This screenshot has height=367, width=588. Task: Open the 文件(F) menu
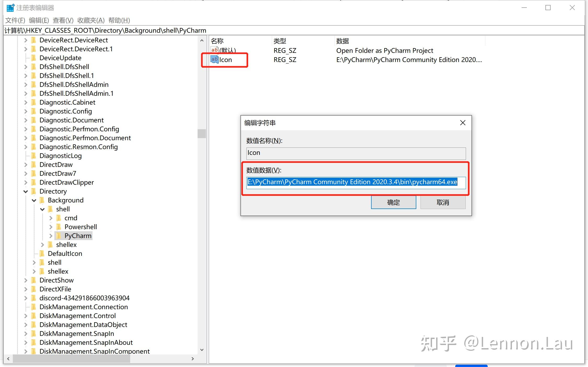click(15, 20)
